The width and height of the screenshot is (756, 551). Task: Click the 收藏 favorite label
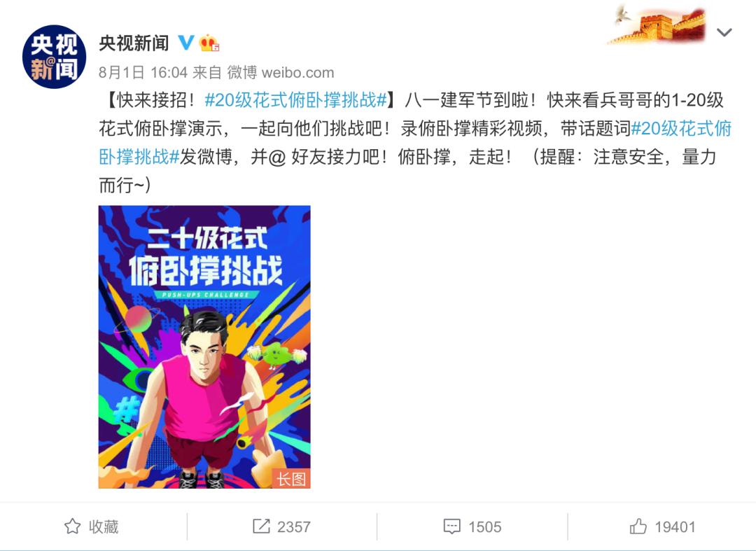pyautogui.click(x=104, y=526)
